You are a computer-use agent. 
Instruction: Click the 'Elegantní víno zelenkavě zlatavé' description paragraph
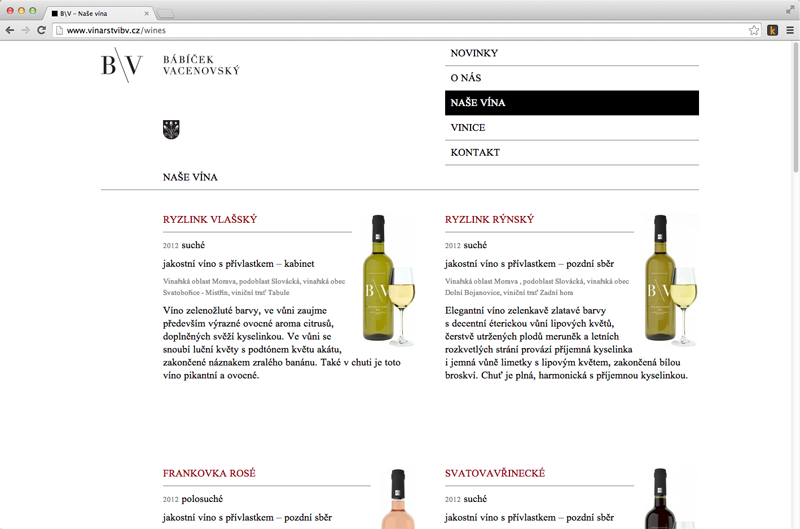[x=566, y=343]
